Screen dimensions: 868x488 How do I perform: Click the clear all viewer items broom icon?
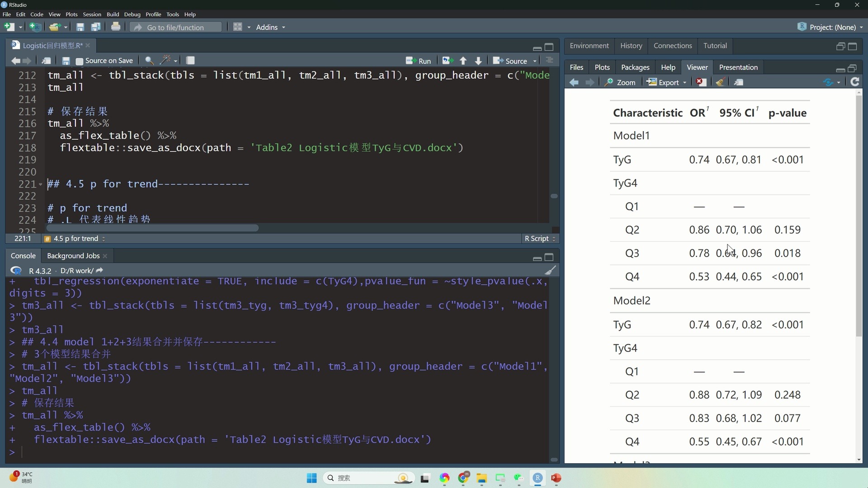[x=721, y=82]
